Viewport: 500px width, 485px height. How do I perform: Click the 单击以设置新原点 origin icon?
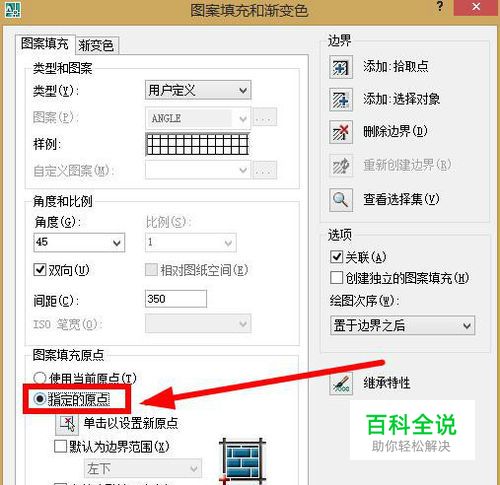coord(67,424)
